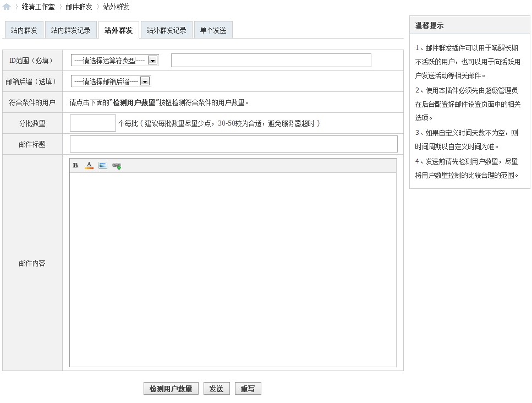Click the 符合条件的用户 row label
This screenshot has height=403, width=532.
tap(32, 102)
